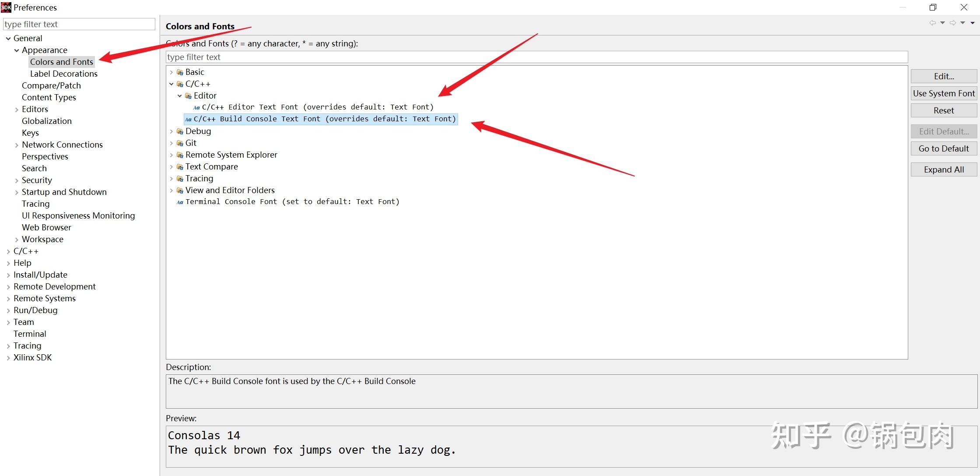Expand the Xilinx SDK preferences node
The image size is (980, 476).
click(8, 358)
